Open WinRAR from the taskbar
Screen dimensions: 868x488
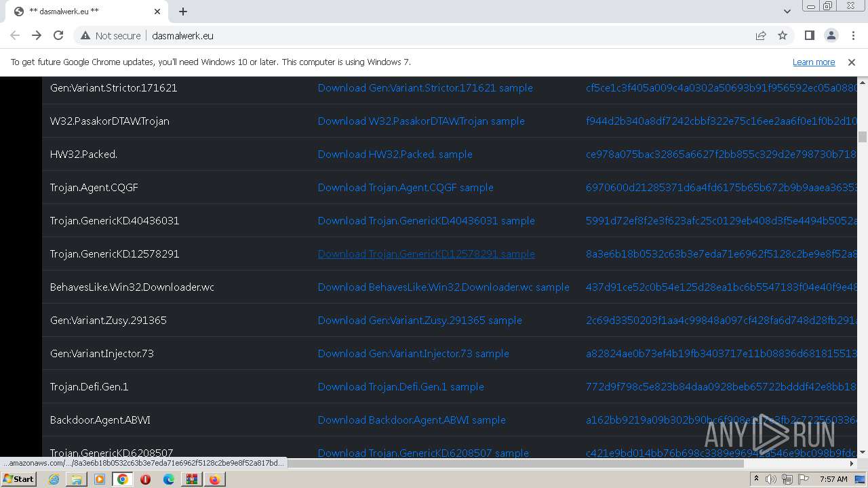pos(191,479)
